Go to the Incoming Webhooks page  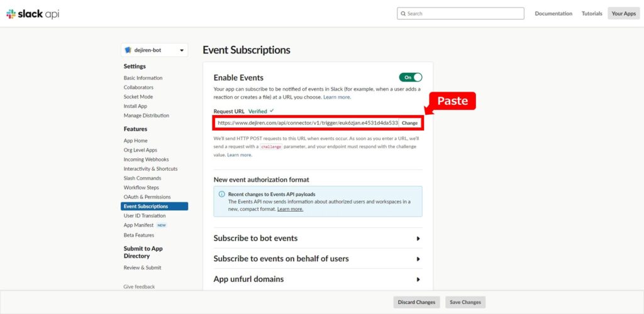(146, 160)
